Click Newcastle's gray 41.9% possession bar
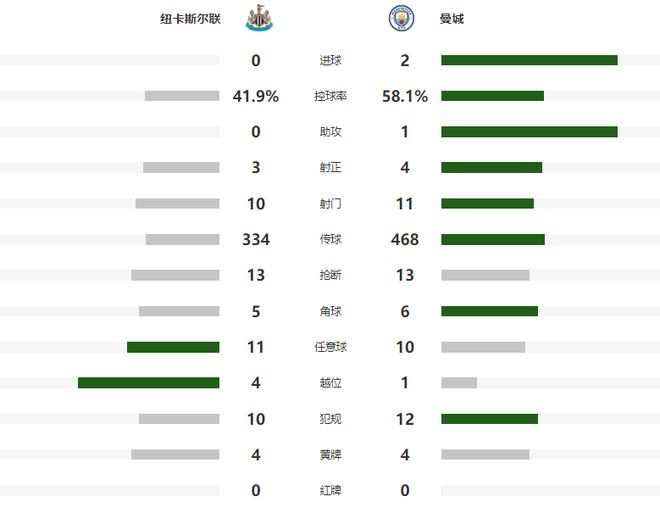Image resolution: width=660 pixels, height=513 pixels. 182,96
